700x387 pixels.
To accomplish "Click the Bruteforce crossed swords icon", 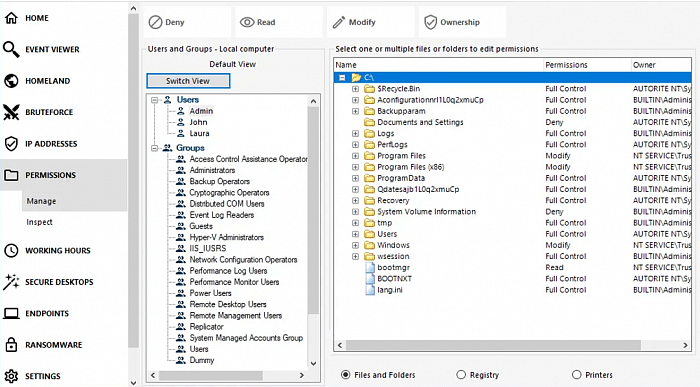I will point(11,112).
